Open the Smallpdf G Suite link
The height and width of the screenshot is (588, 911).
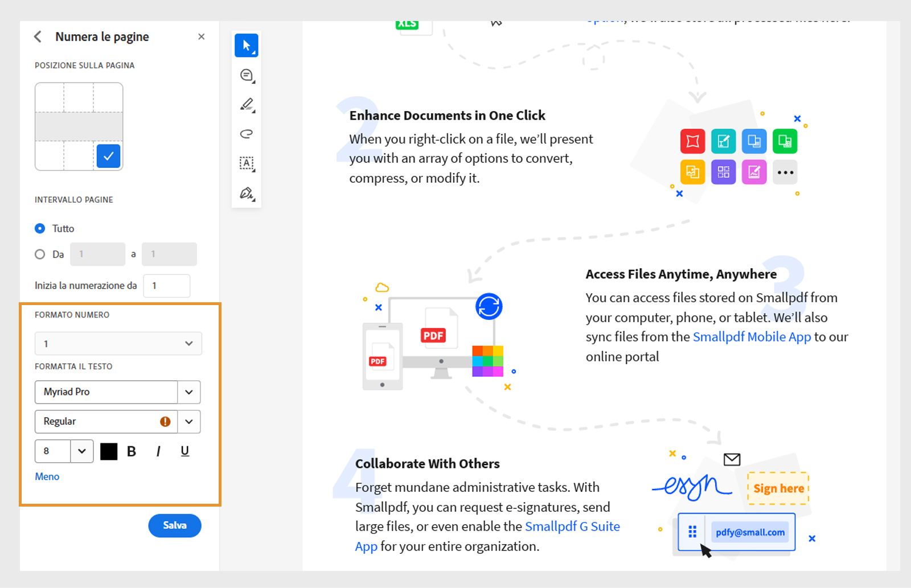[572, 527]
